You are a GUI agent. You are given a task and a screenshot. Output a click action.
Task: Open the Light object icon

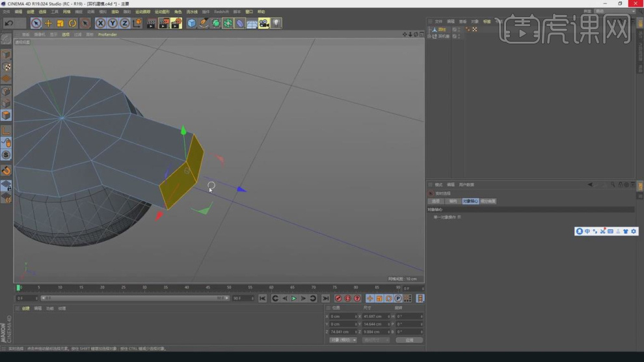click(x=276, y=23)
